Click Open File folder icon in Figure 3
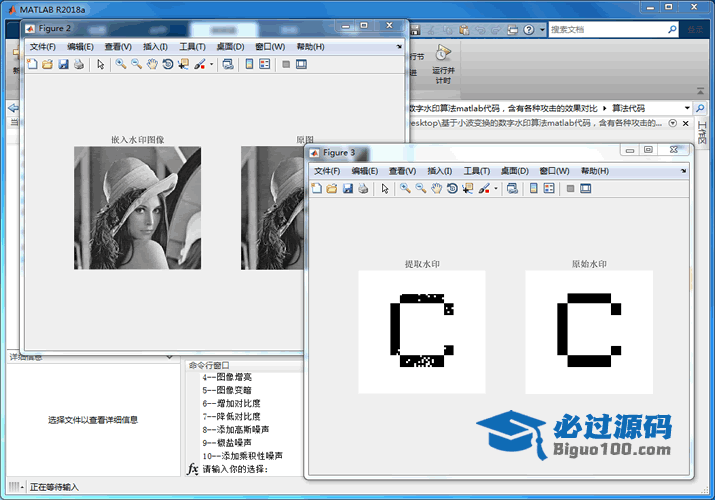Image resolution: width=715 pixels, height=500 pixels. (x=331, y=188)
